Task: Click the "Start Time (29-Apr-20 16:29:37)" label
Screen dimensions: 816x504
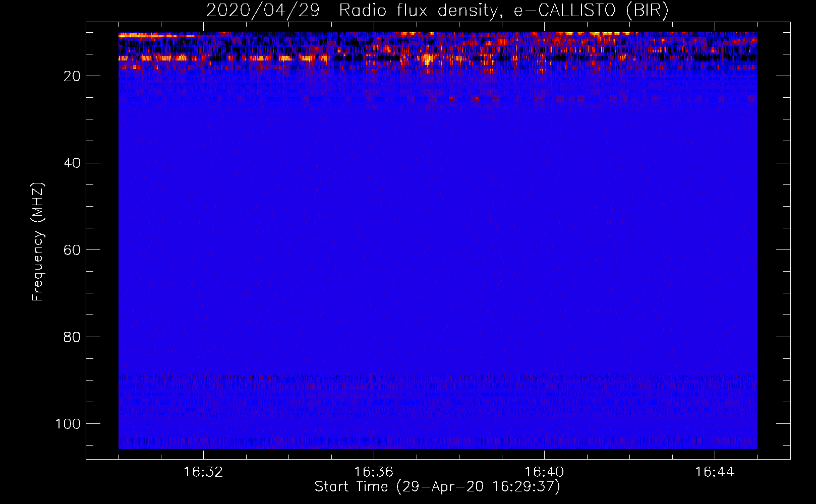Action: [x=437, y=487]
